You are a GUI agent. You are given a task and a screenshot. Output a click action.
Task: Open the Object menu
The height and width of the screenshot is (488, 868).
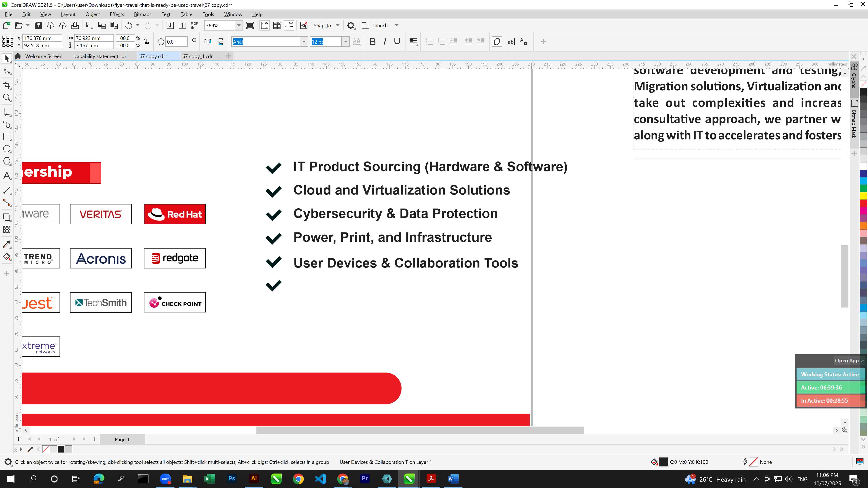92,14
